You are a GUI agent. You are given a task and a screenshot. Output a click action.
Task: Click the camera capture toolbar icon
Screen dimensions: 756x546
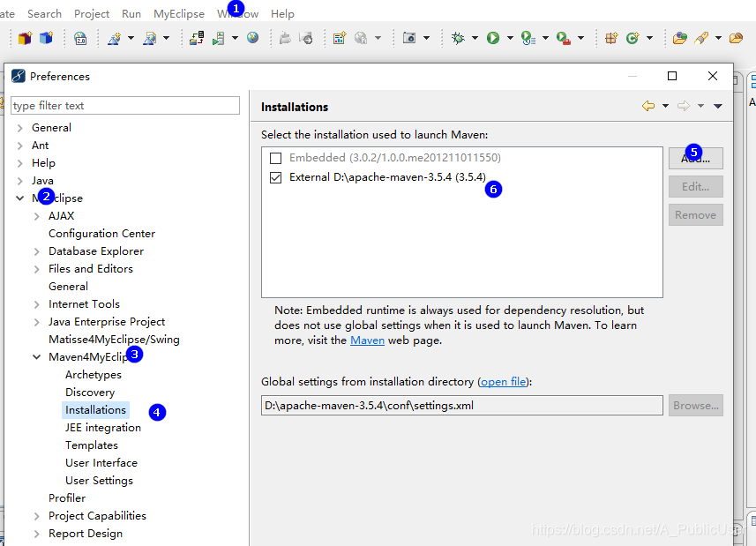[409, 38]
